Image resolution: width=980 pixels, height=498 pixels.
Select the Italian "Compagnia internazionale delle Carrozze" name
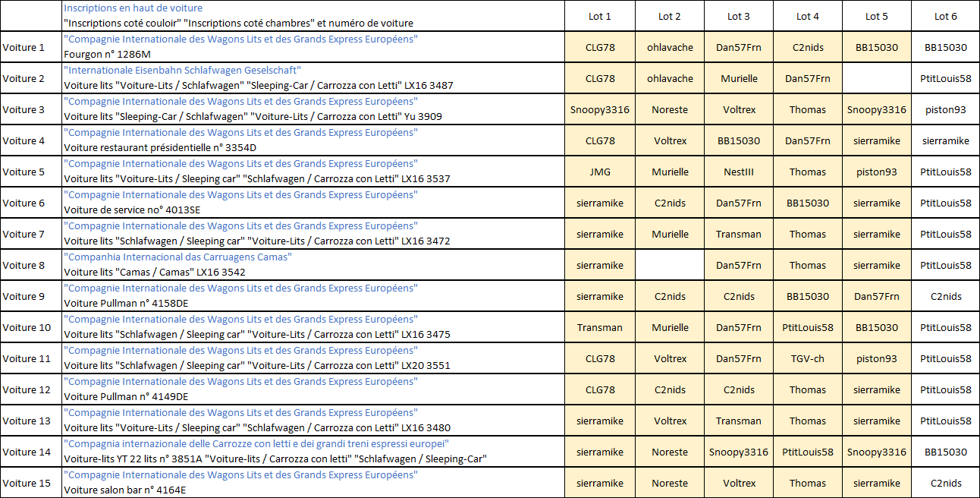(x=256, y=444)
